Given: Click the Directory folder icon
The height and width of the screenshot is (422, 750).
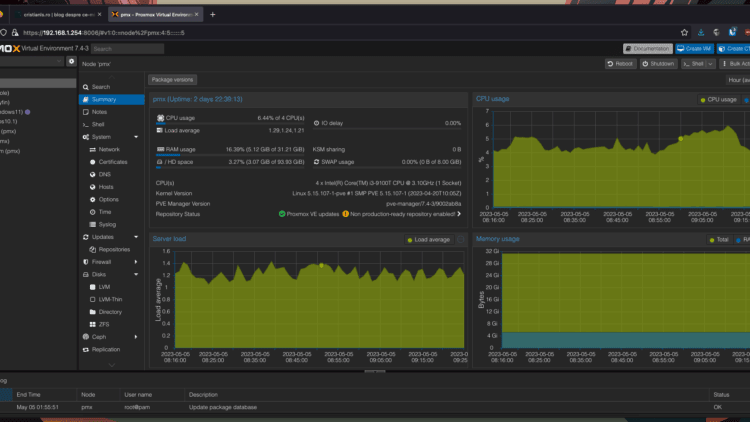Looking at the screenshot, I should pyautogui.click(x=92, y=312).
